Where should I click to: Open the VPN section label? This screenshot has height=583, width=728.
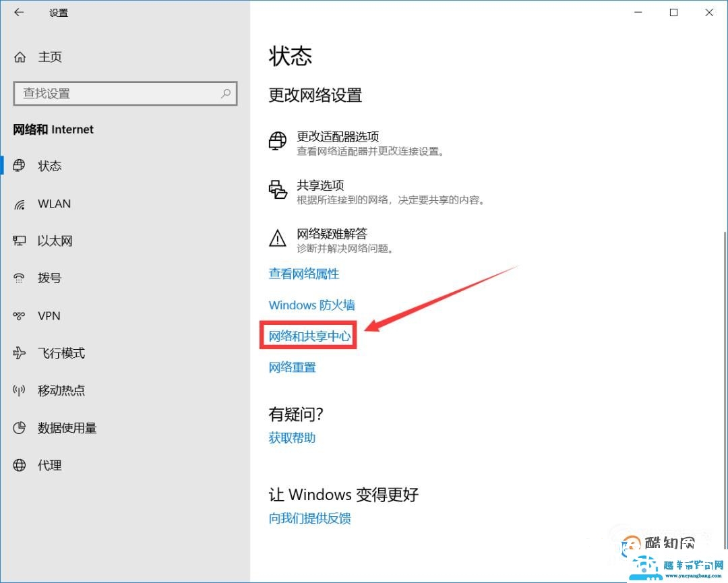point(49,316)
